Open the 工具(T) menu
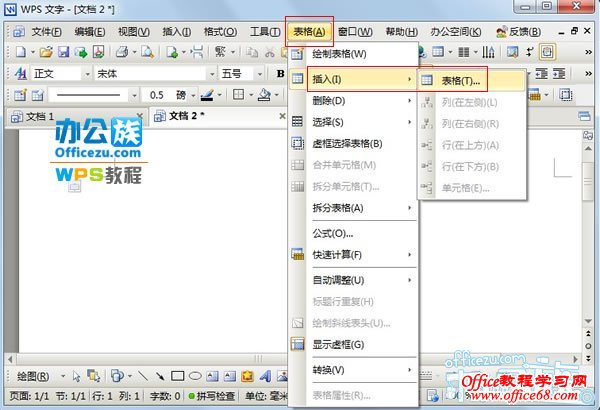The height and width of the screenshot is (410, 600). point(265,32)
